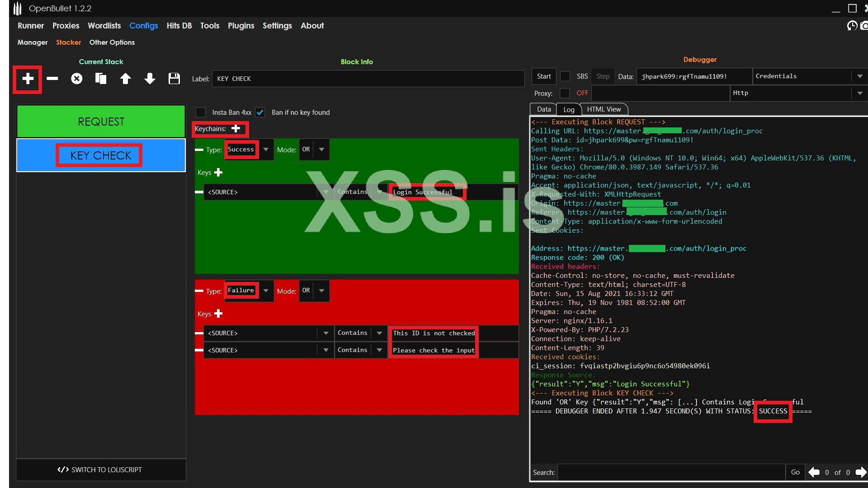
Task: Enable the Insta Ban 4xx checkbox
Action: click(x=201, y=113)
